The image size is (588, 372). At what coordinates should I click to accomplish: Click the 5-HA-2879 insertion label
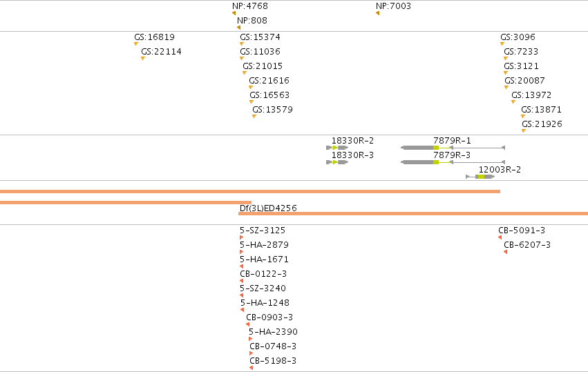click(265, 245)
